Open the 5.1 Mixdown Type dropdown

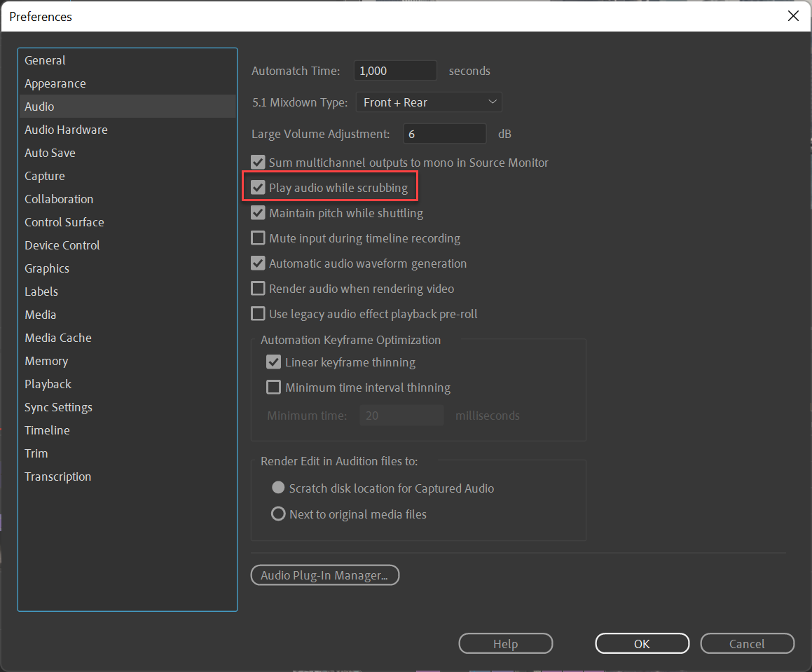(428, 102)
